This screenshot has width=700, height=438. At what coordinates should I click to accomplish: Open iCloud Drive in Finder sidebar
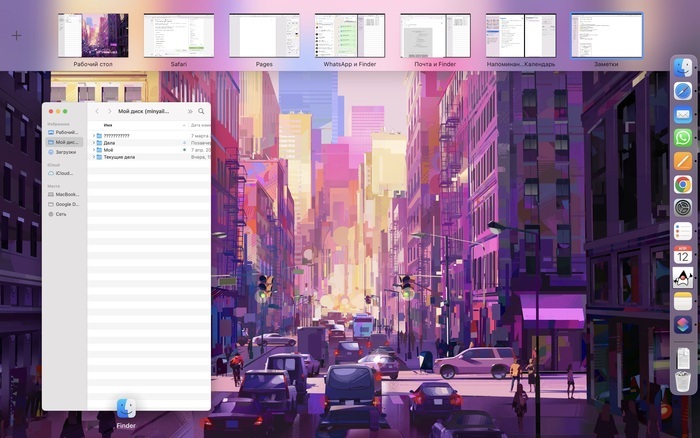tap(64, 173)
